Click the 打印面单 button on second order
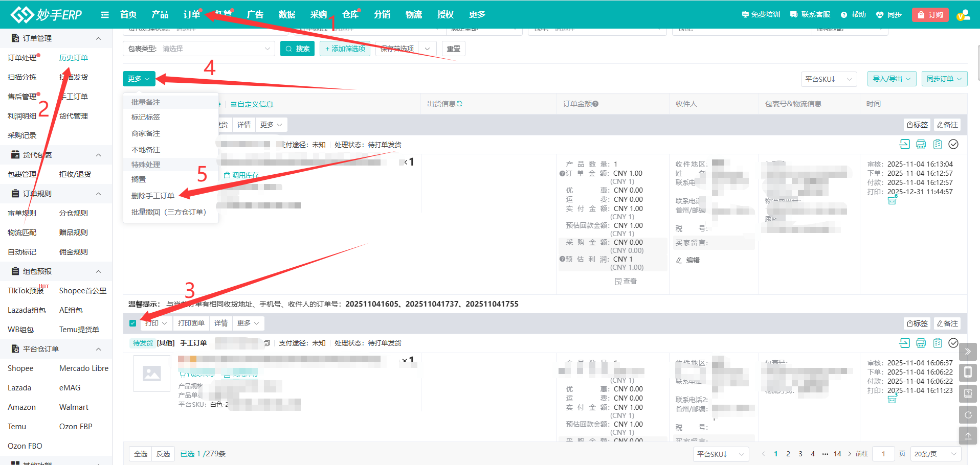Viewport: 980px width, 465px height. [191, 323]
